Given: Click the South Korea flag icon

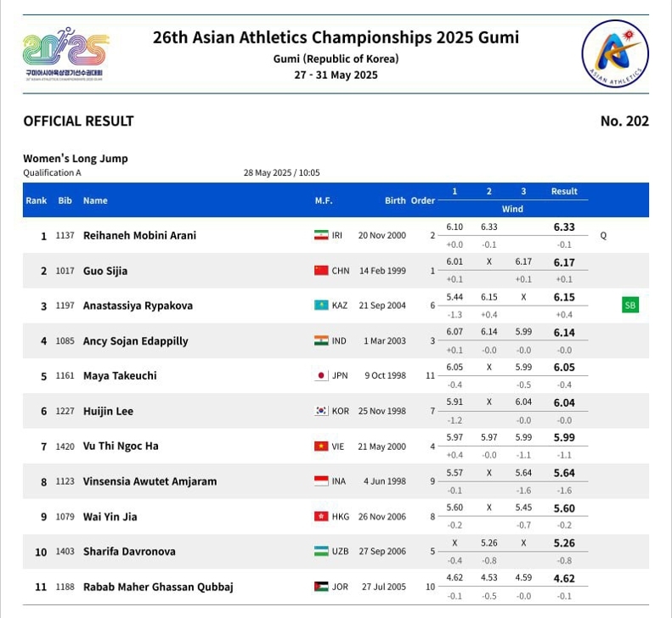Looking at the screenshot, I should click(x=321, y=411).
